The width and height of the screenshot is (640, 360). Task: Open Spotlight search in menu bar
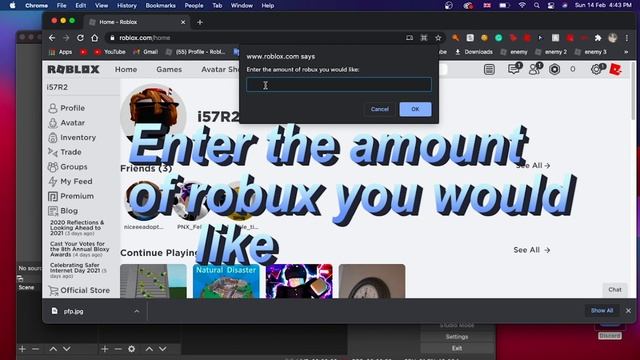click(537, 5)
